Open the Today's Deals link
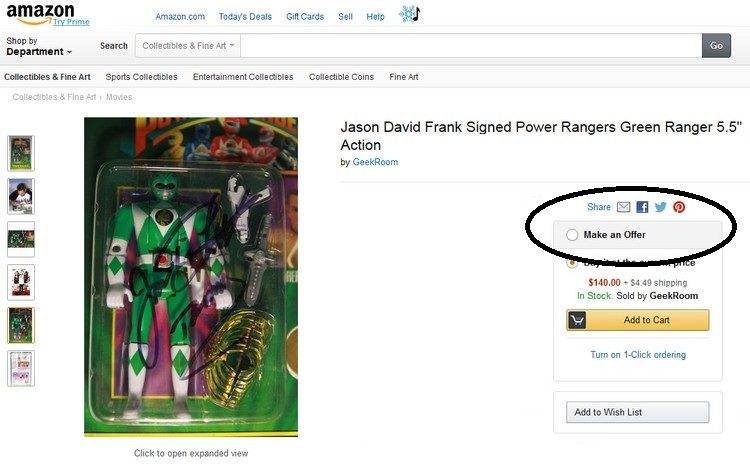The height and width of the screenshot is (476, 750). tap(245, 17)
